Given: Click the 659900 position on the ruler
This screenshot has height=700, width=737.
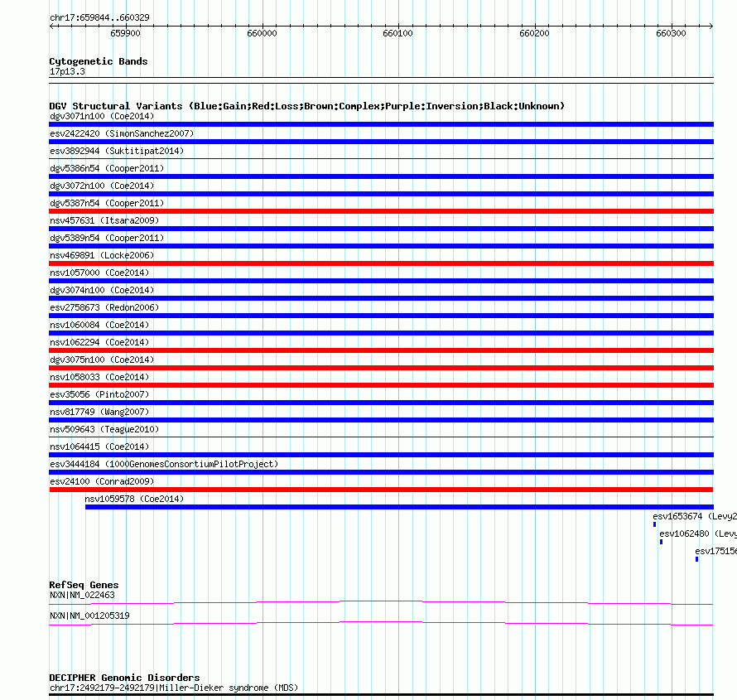Looking at the screenshot, I should pos(126,33).
